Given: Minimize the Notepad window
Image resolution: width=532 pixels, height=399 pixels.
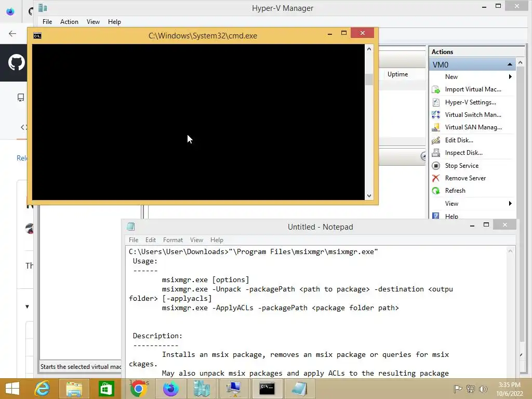Looking at the screenshot, I should coord(472,225).
